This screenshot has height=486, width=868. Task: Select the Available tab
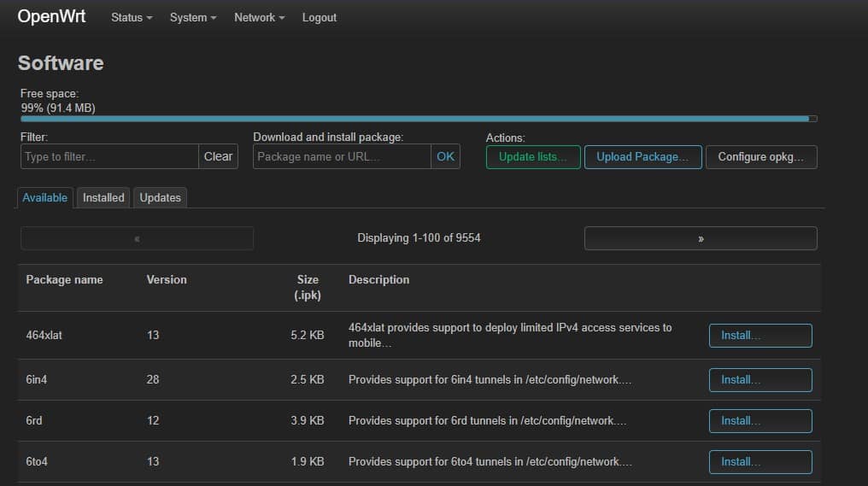click(44, 197)
